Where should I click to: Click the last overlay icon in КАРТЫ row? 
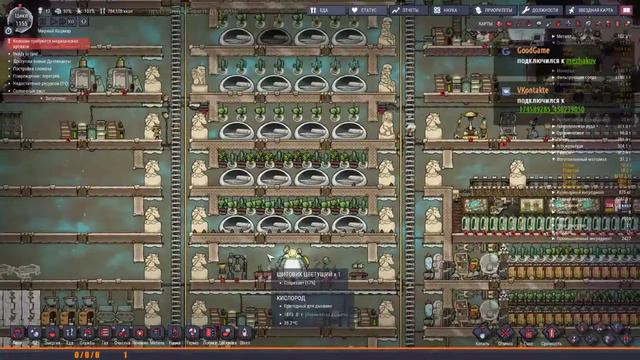(627, 24)
